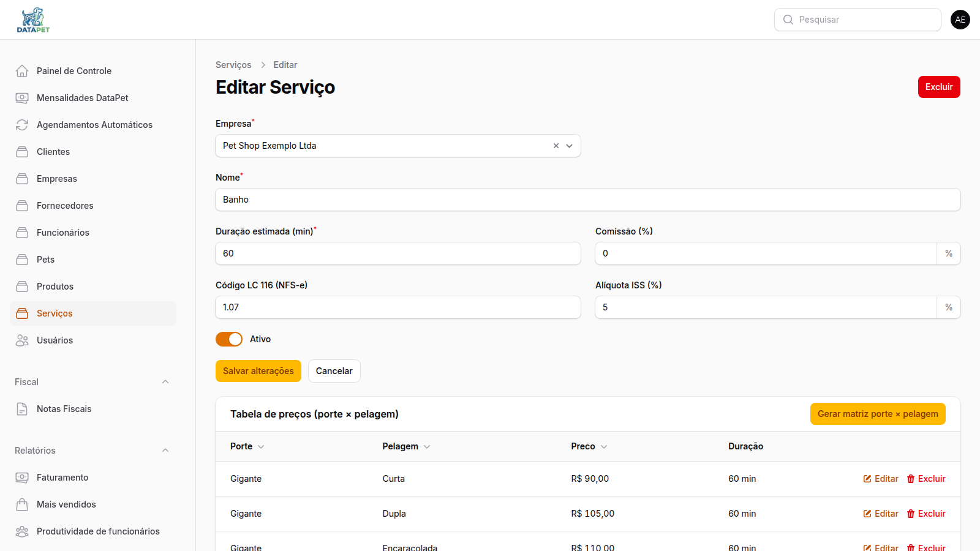Viewport: 980px width, 551px height.
Task: Click the Alíquota ISS (%) input field
Action: tap(766, 307)
